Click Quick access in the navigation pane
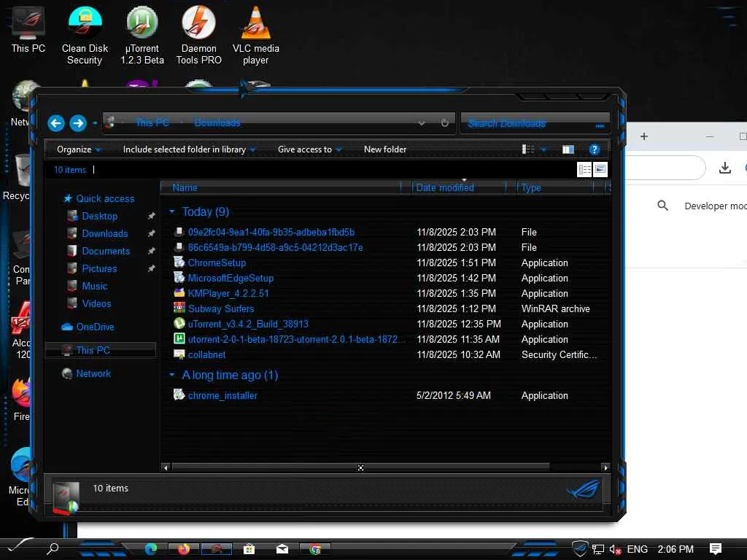The width and height of the screenshot is (747, 560). (x=105, y=198)
